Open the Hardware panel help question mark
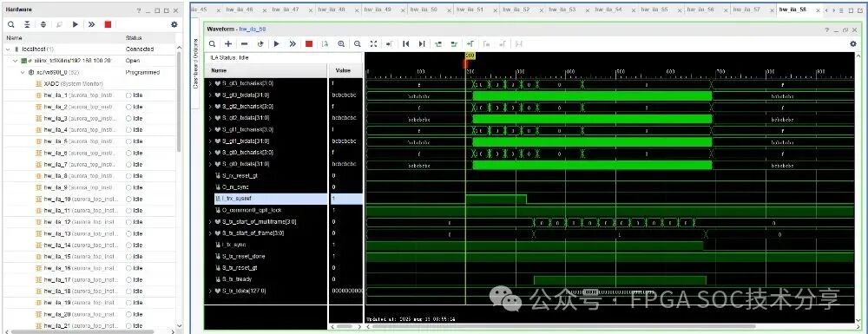This screenshot has height=334, width=868. 139,10
